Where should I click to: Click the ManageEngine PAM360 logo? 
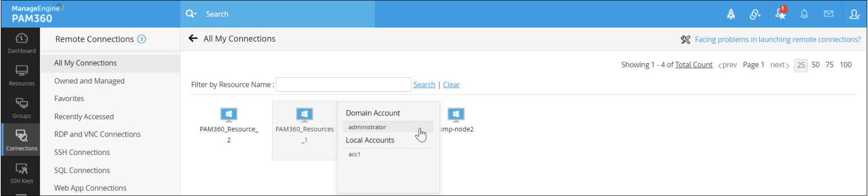(37, 14)
